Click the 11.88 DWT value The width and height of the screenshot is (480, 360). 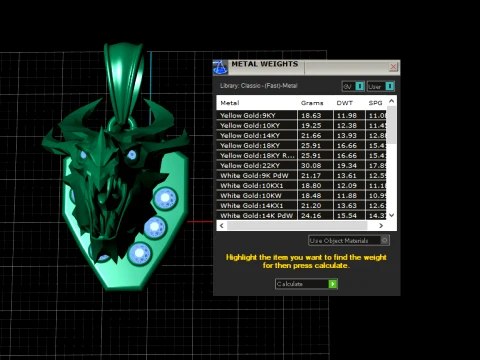(x=347, y=196)
